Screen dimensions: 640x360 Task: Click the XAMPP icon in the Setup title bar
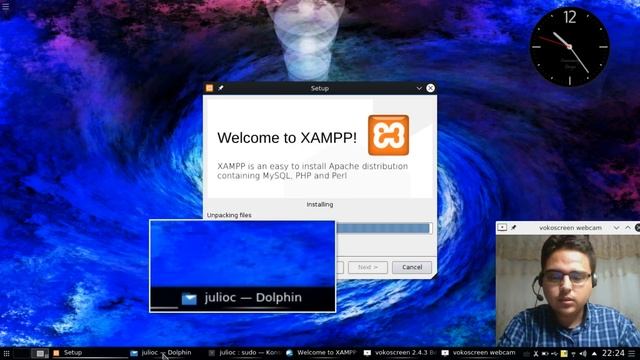click(x=209, y=88)
